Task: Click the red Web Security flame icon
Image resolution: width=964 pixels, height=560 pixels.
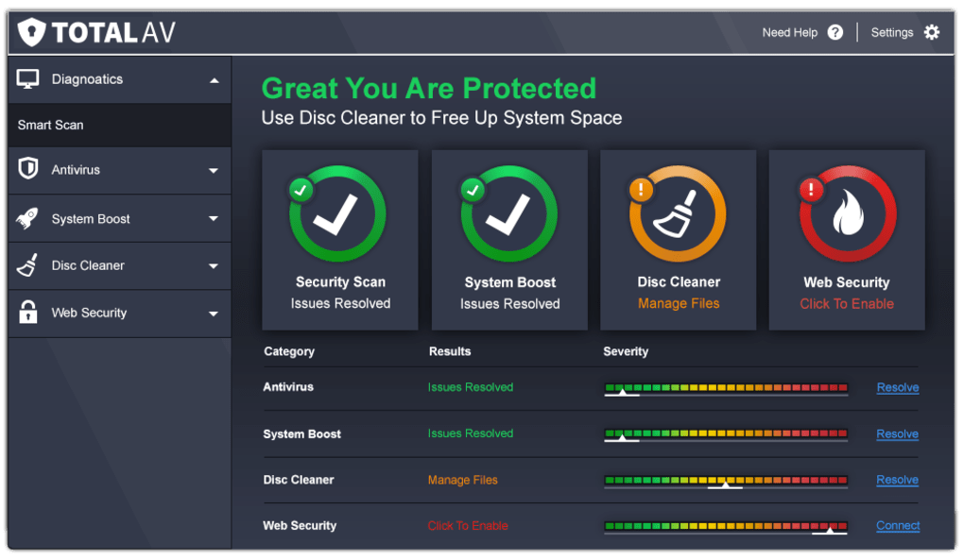Action: (x=846, y=212)
